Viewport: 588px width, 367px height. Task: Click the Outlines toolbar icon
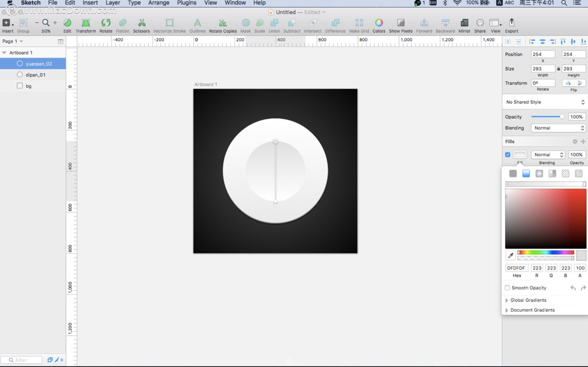click(197, 23)
